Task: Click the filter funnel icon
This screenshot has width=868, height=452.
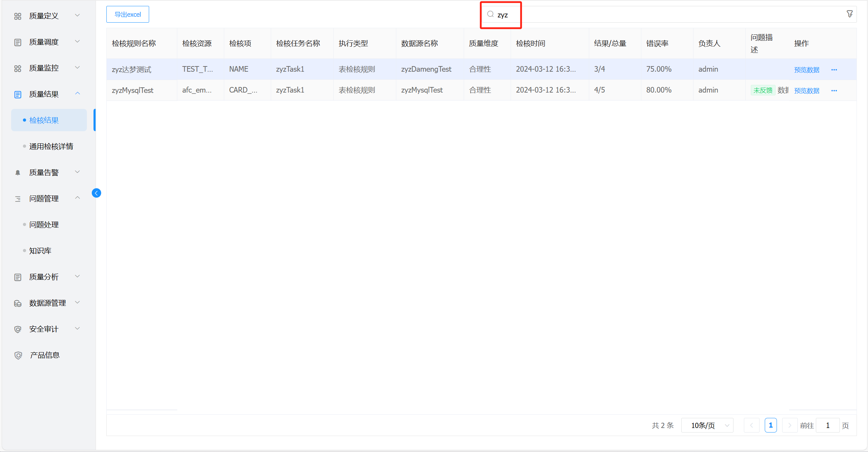Action: tap(849, 14)
